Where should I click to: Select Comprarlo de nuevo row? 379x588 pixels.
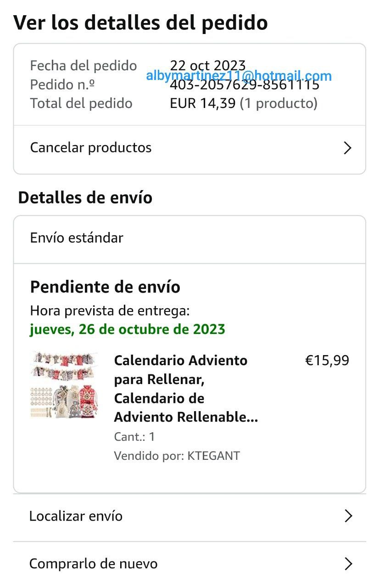(94, 564)
